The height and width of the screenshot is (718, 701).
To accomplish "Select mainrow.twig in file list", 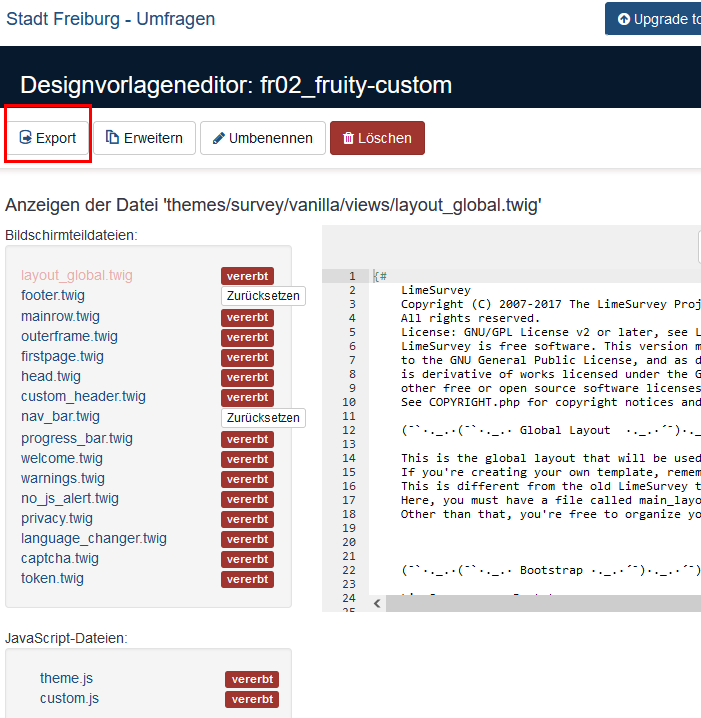I will 60,316.
